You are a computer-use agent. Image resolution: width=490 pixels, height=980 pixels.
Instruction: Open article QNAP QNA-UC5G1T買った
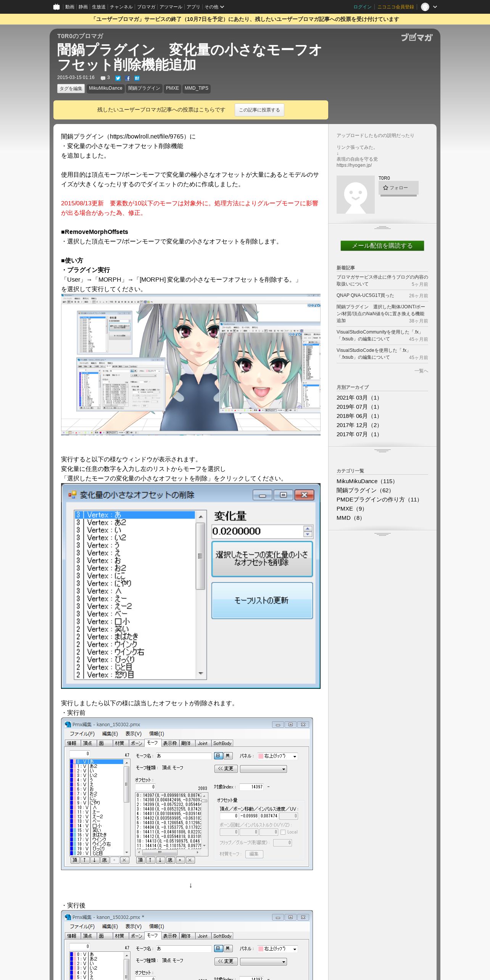tap(365, 295)
